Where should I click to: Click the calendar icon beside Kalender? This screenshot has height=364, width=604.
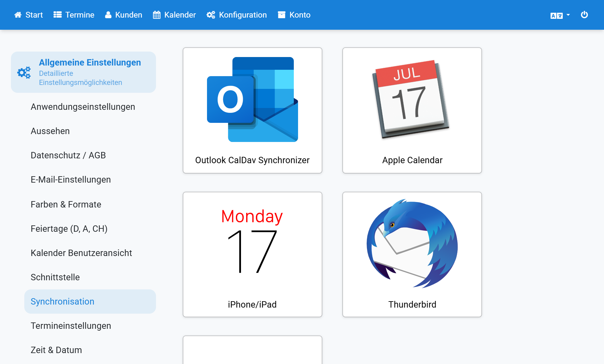(x=157, y=15)
